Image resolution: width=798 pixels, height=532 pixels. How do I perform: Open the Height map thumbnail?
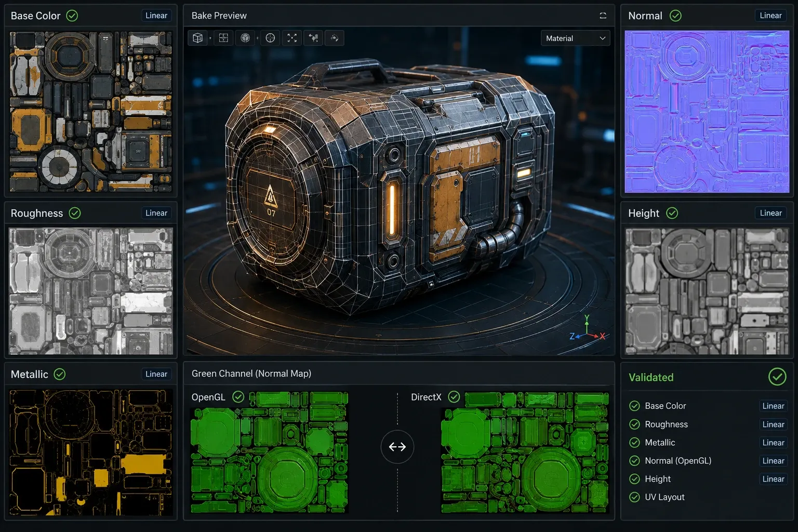(x=707, y=291)
